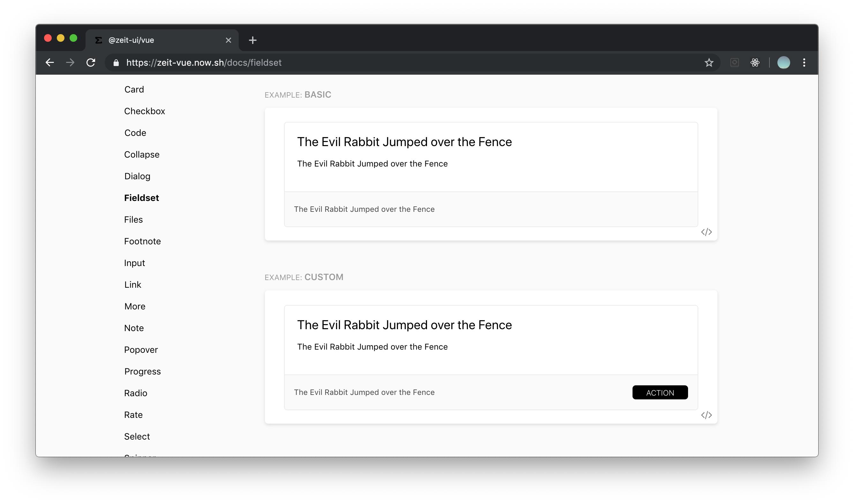
Task: Show code for the Custom example
Action: pos(706,415)
